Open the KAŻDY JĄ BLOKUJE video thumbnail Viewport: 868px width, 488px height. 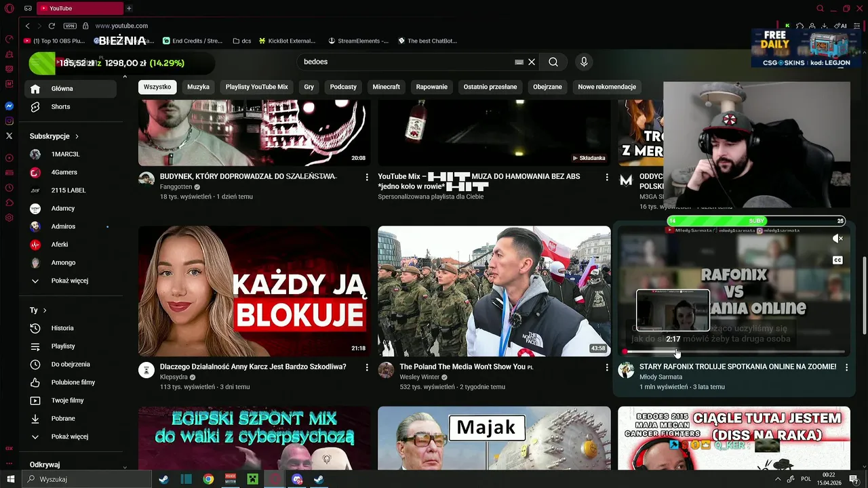point(254,291)
